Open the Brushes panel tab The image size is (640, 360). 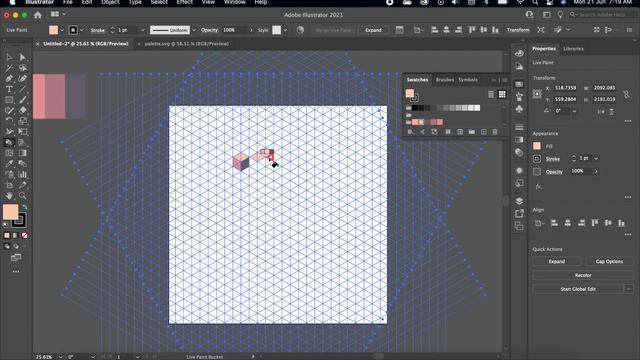pos(444,80)
